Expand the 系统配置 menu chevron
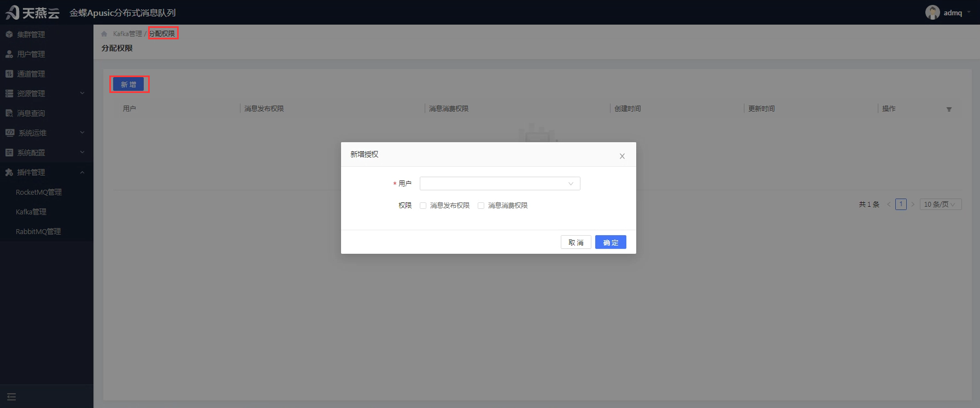Image resolution: width=980 pixels, height=408 pixels. coord(83,153)
